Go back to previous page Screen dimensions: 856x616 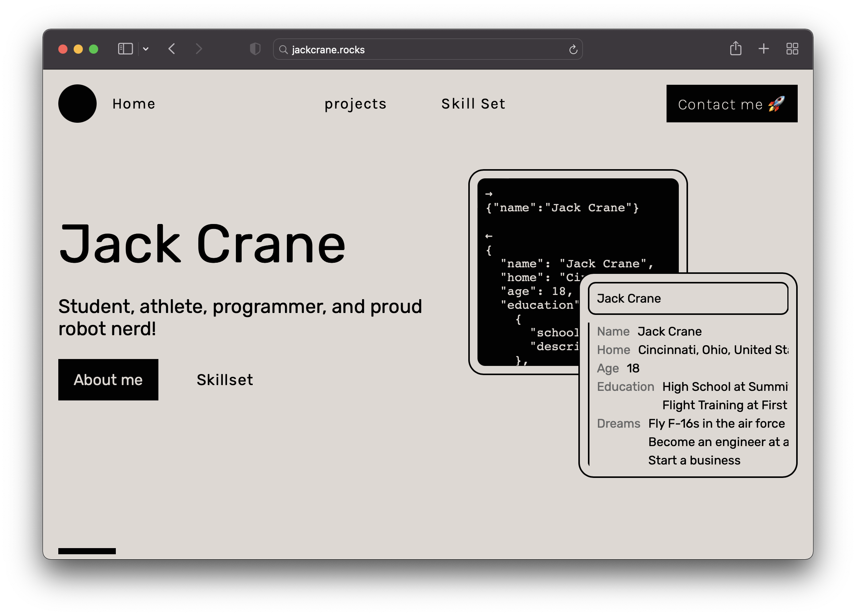172,49
